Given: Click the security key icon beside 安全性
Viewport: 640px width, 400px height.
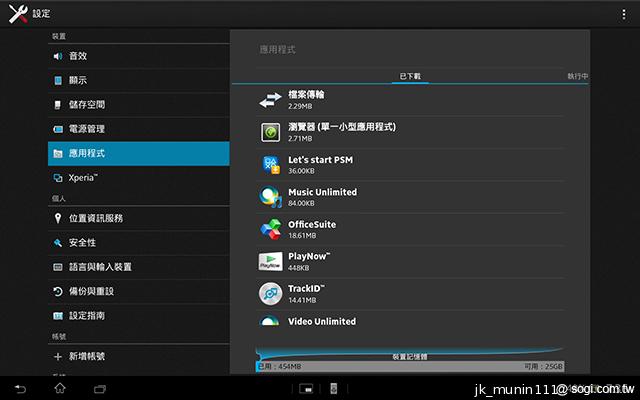Looking at the screenshot, I should [58, 243].
